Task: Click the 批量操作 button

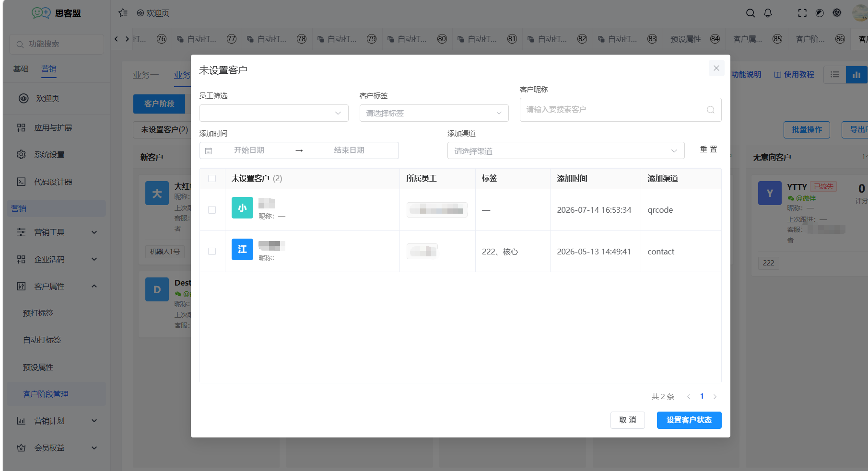Action: point(807,130)
